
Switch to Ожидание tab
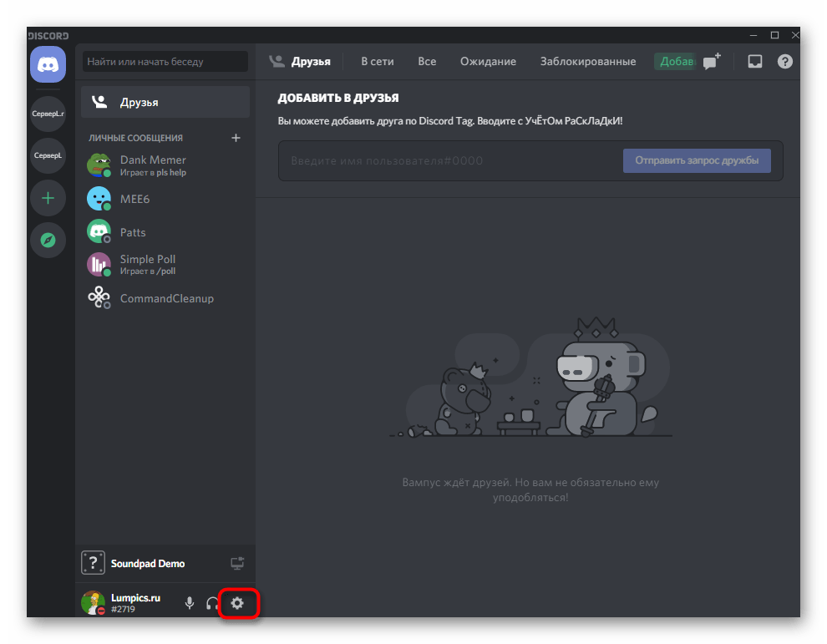[x=488, y=61]
